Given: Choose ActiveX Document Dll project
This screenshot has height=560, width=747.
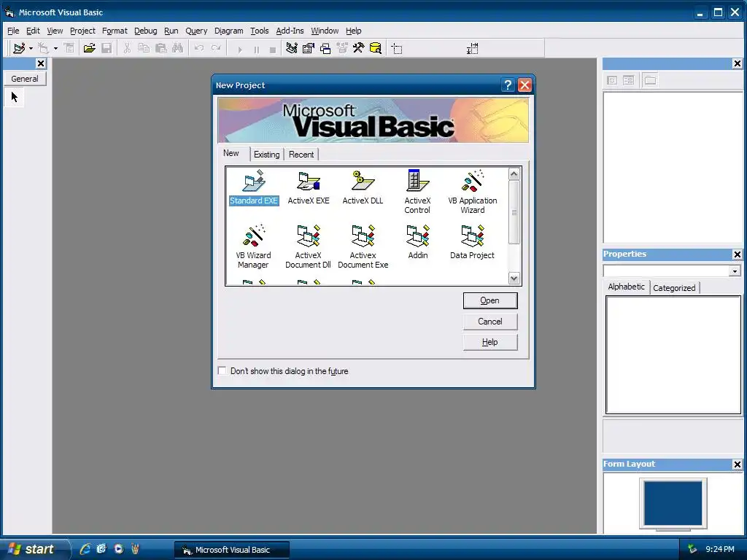Looking at the screenshot, I should pos(308,246).
